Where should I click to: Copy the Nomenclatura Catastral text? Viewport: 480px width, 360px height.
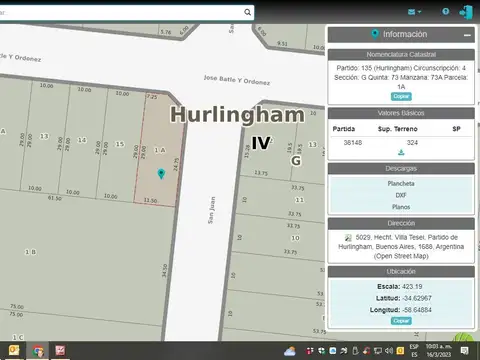[401, 96]
